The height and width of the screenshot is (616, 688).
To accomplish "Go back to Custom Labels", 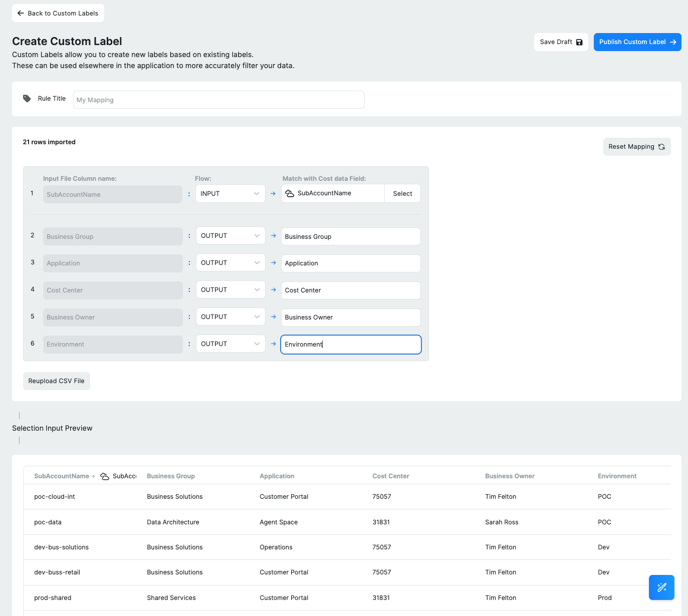I will [58, 13].
